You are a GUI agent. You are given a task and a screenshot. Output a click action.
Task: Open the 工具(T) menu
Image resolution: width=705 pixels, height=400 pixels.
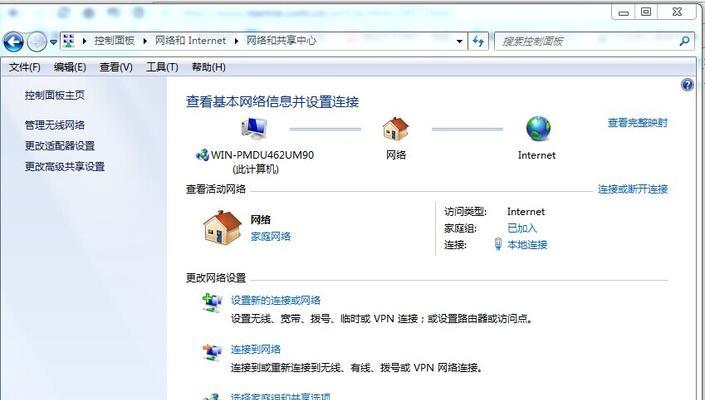[x=162, y=67]
